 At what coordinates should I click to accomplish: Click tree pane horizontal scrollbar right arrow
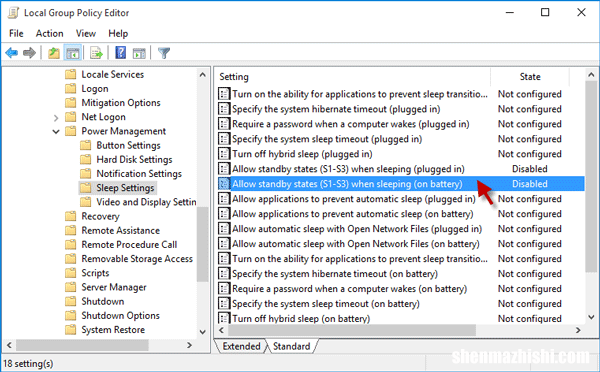click(x=189, y=345)
